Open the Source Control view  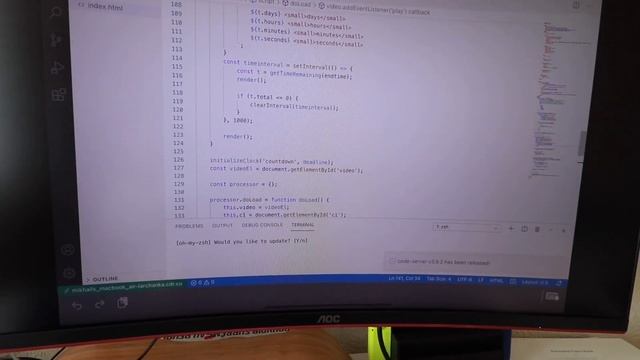tap(56, 40)
